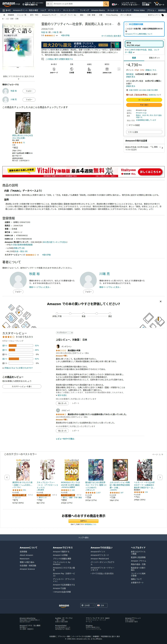Click the 言語 globe icon
The width and height of the screenshot is (167, 644).
click(x=72, y=69)
